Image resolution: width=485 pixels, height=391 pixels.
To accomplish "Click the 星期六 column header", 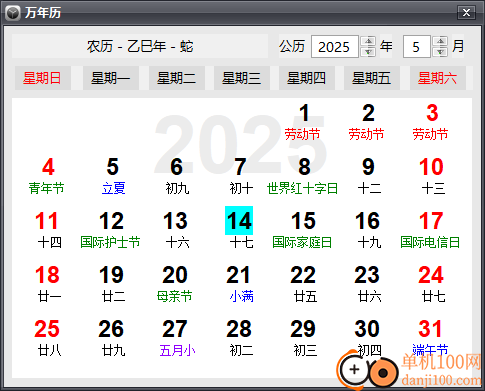I will click(438, 78).
